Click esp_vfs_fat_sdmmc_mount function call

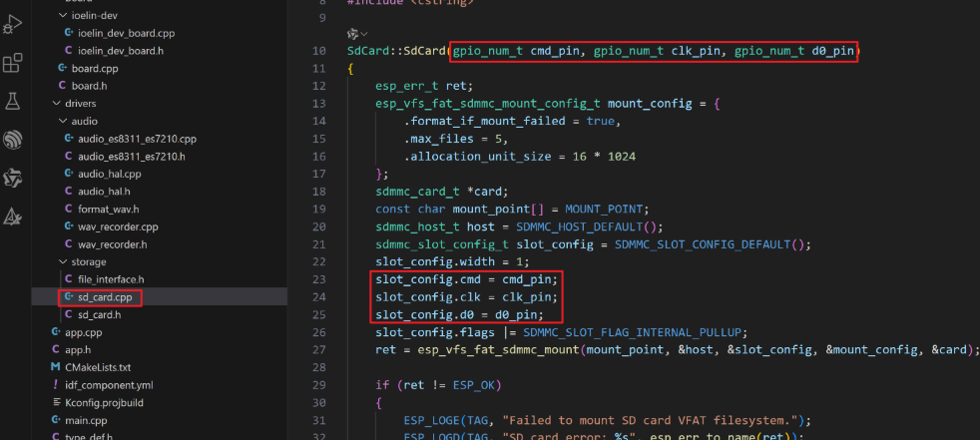click(499, 349)
